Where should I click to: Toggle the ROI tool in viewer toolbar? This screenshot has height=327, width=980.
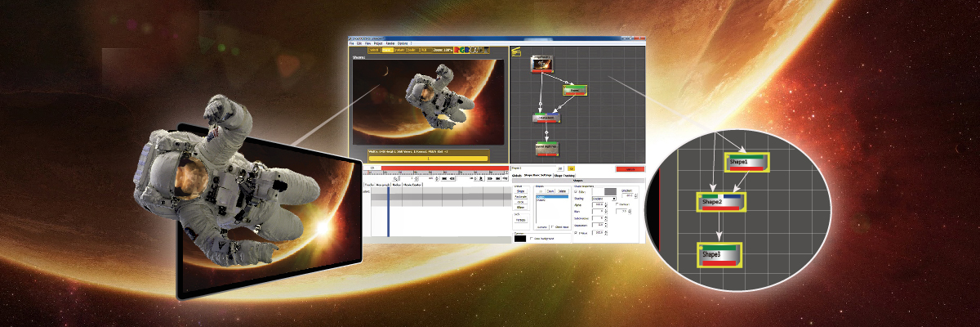pyautogui.click(x=426, y=50)
